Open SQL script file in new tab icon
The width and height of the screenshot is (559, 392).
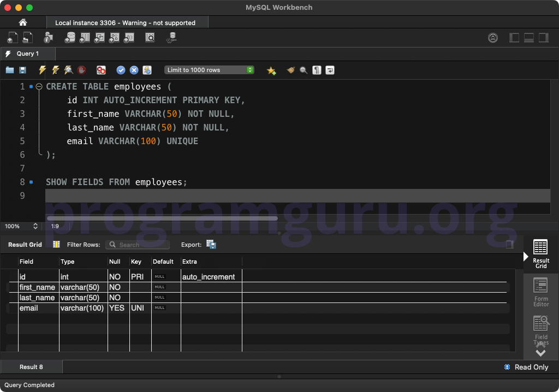(x=27, y=38)
